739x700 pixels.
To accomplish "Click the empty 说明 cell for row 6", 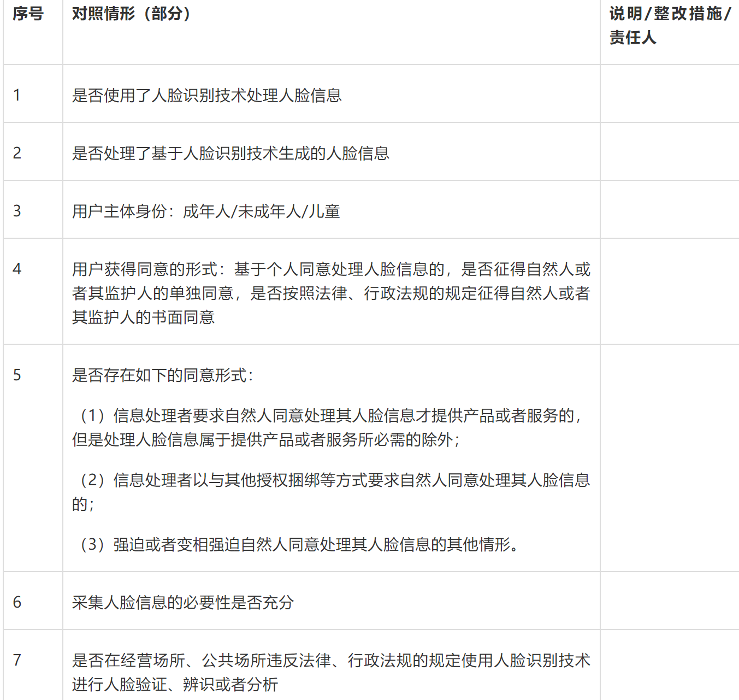I will pyautogui.click(x=670, y=601).
